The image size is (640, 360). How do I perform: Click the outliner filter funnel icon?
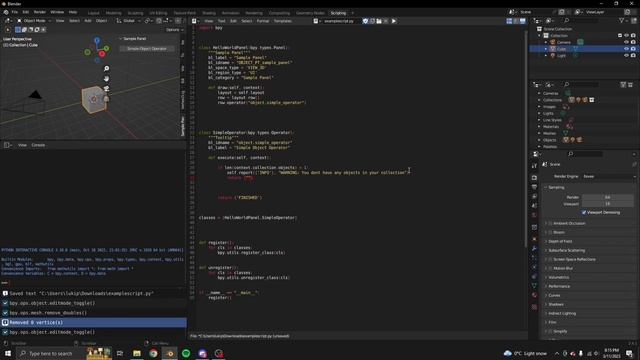point(622,20)
